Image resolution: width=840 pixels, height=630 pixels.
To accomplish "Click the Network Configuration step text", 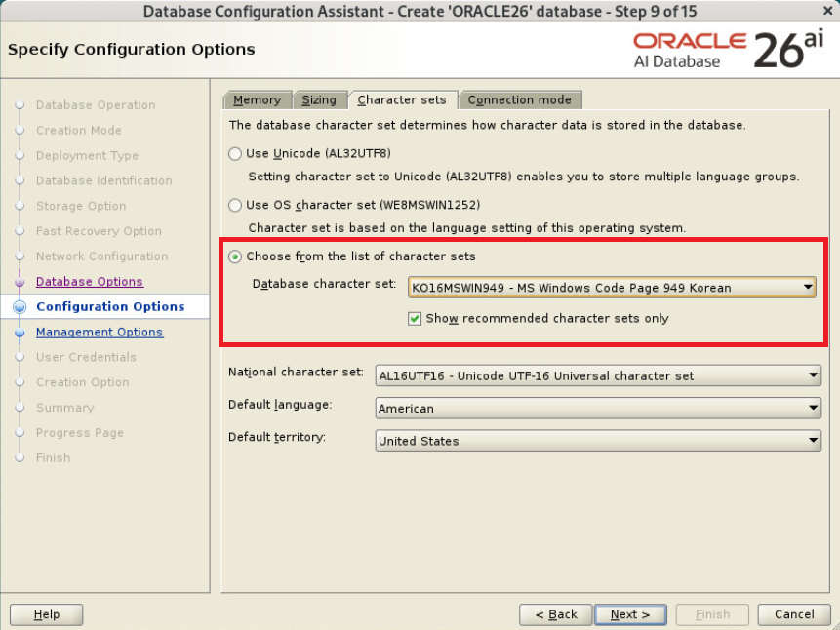I will coord(101,256).
